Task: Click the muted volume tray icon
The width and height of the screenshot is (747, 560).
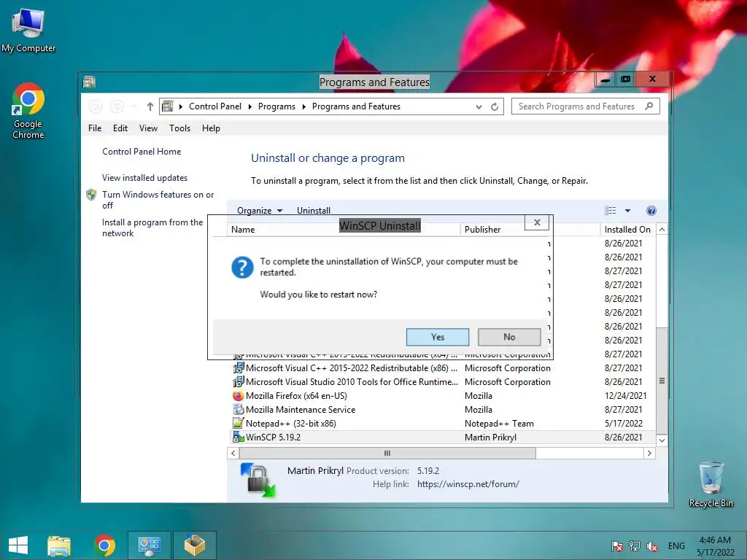Action: [x=651, y=547]
